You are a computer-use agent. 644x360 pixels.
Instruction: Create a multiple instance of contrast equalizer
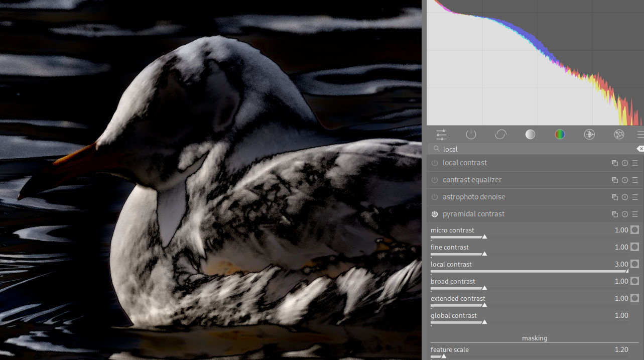615,180
